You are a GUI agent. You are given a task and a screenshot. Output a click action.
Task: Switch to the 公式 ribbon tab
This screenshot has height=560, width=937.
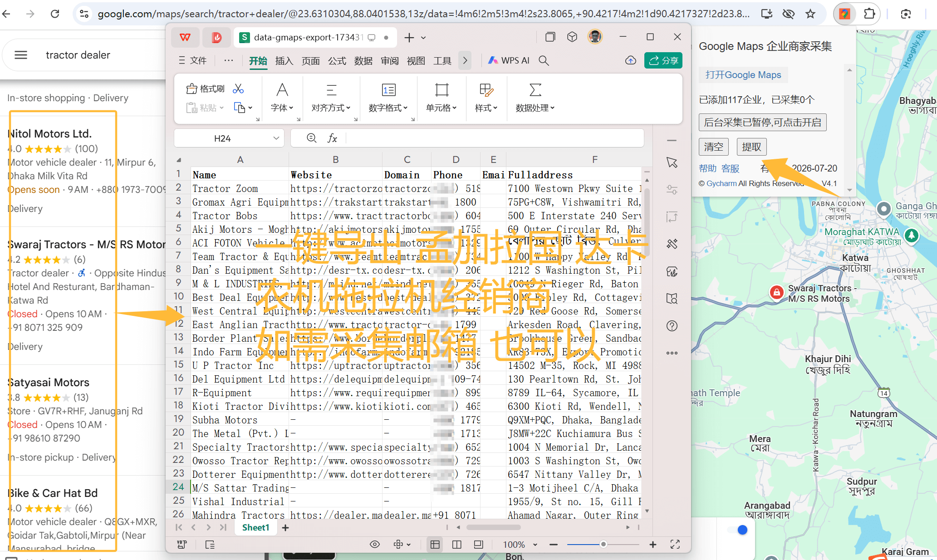pyautogui.click(x=337, y=61)
